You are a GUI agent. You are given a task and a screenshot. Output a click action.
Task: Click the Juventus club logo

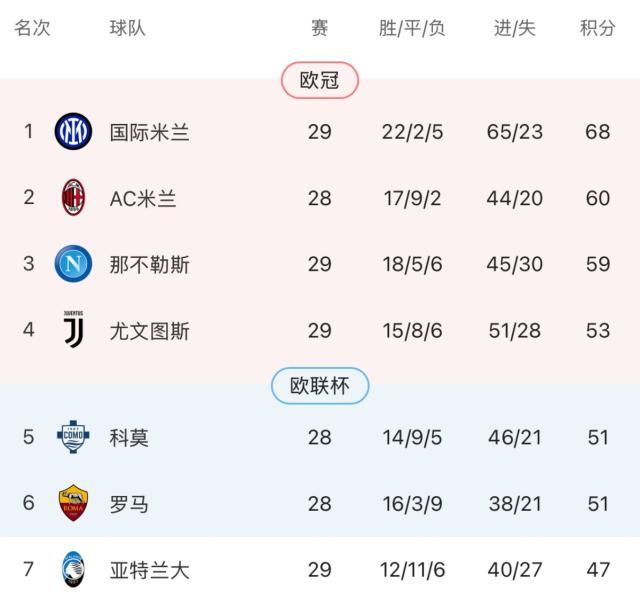[73, 329]
